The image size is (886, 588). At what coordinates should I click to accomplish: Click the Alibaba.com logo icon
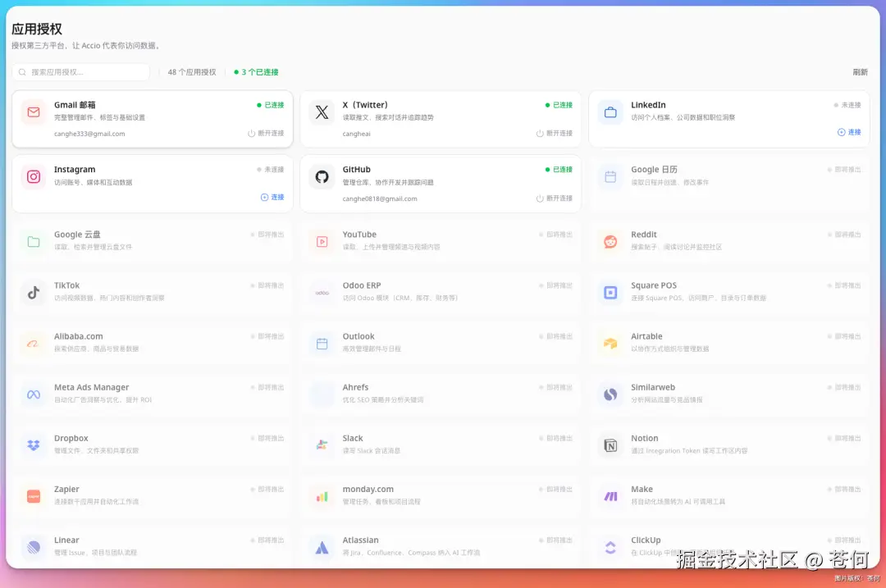[33, 344]
